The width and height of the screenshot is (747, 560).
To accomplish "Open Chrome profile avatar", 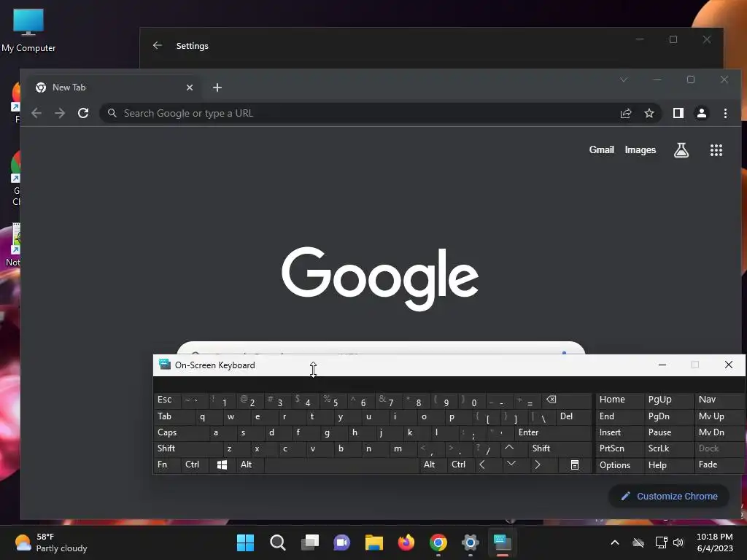I will [x=702, y=113].
